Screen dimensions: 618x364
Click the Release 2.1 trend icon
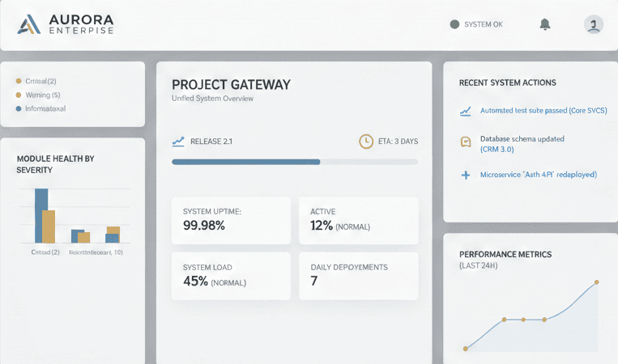[x=179, y=142]
